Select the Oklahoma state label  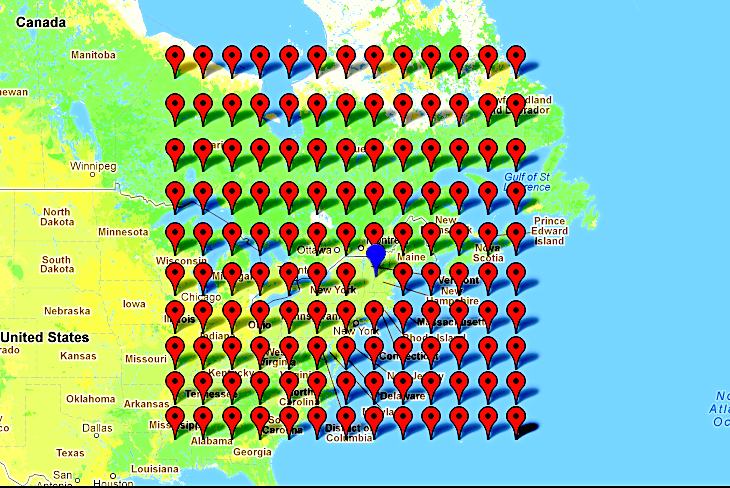[91, 399]
